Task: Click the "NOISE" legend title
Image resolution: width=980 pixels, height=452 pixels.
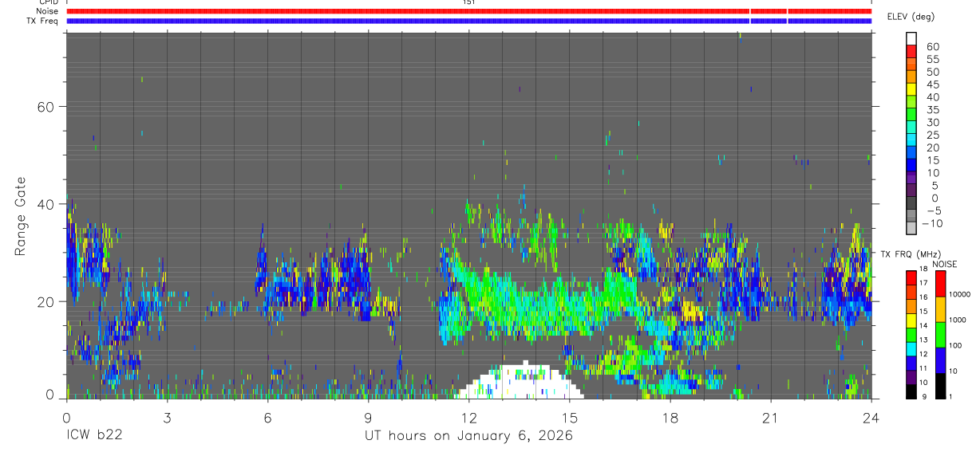Action: pos(946,264)
